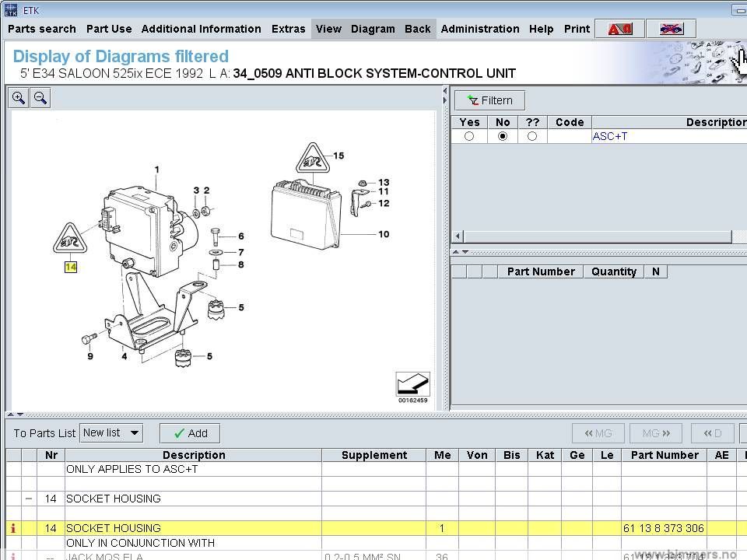
Task: Click filter panel horizontal scrollbar left arrow
Action: click(458, 236)
